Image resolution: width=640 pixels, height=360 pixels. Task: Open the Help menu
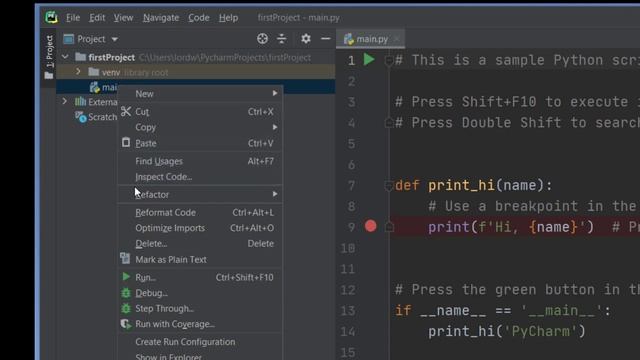[x=228, y=18]
